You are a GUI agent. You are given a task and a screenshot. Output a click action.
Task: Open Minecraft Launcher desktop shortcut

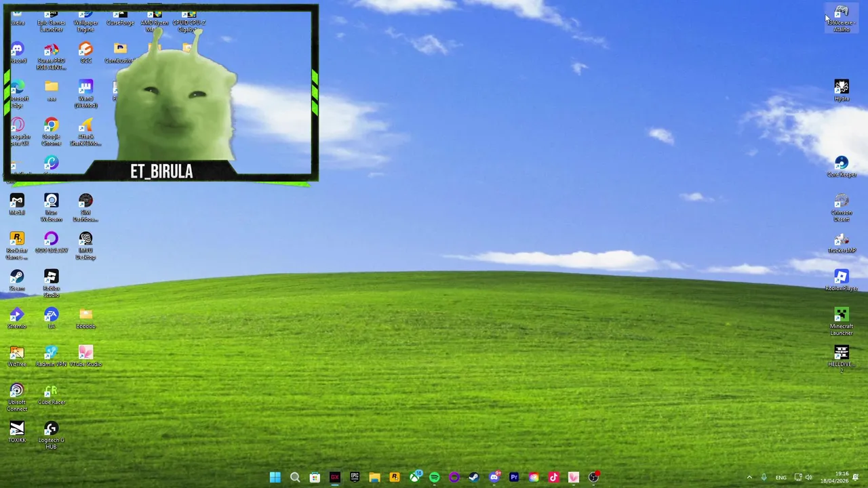842,322
